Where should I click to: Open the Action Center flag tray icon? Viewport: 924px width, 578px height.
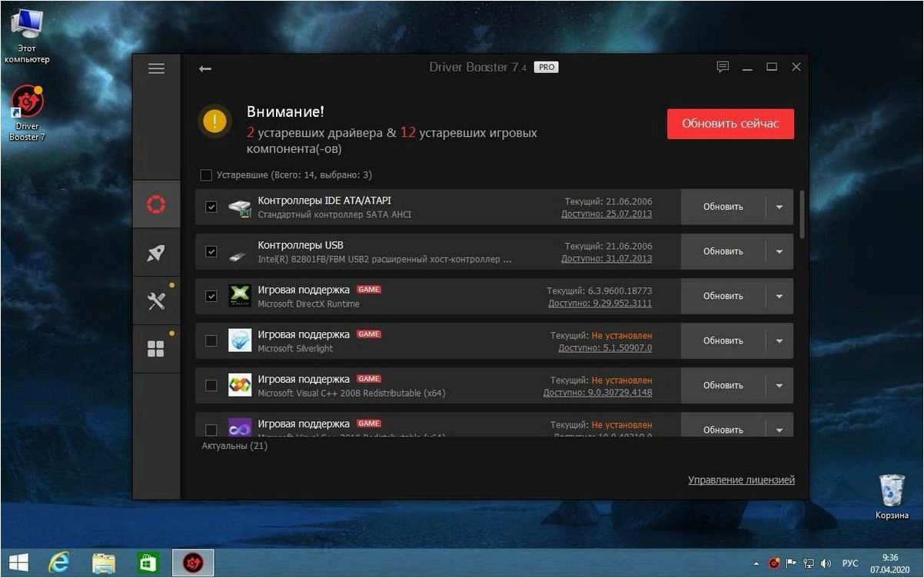pyautogui.click(x=792, y=563)
